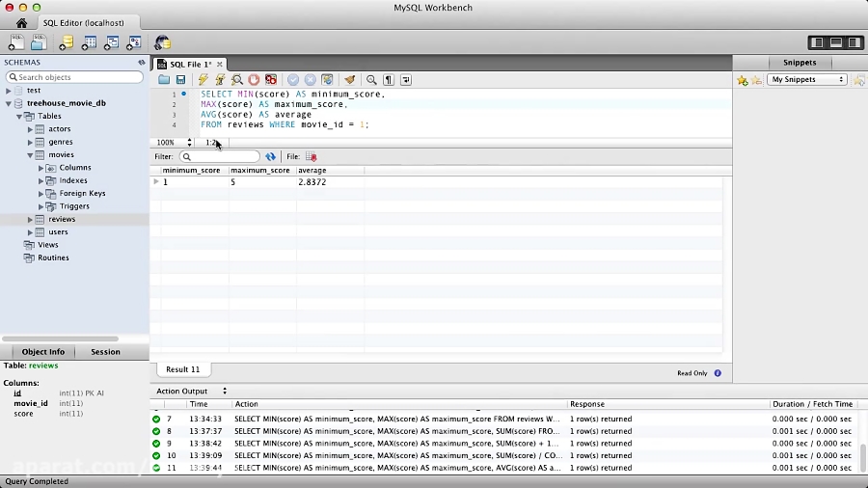Viewport: 868px width, 488px height.
Task: Click the reconnect to DBMS icon
Action: click(x=162, y=42)
